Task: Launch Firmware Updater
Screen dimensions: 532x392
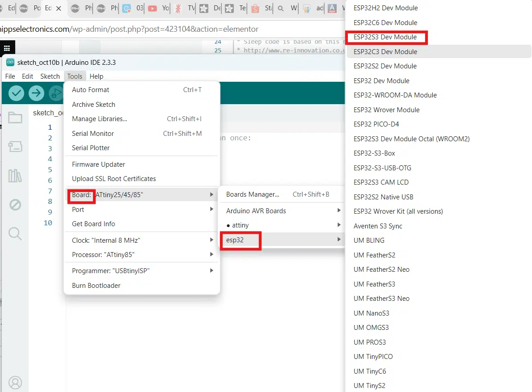Action: pos(142,164)
